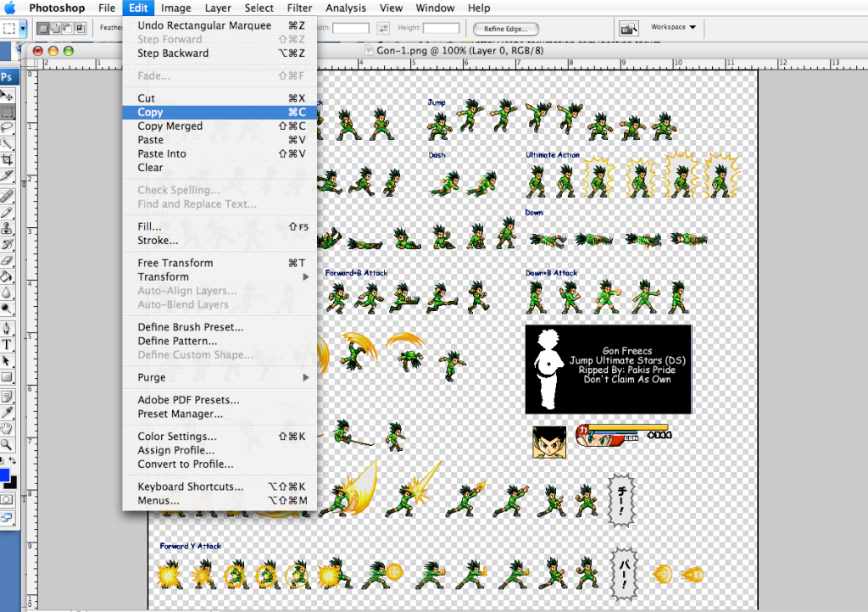Choose Define Brush Preset...
This screenshot has width=868, height=612.
point(220,327)
